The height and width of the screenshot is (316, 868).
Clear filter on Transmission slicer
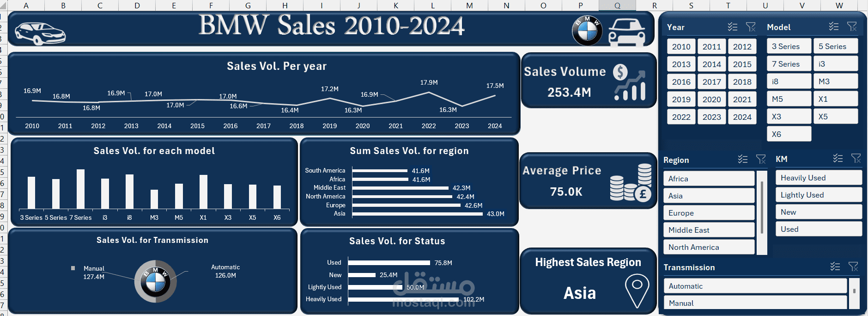[853, 266]
